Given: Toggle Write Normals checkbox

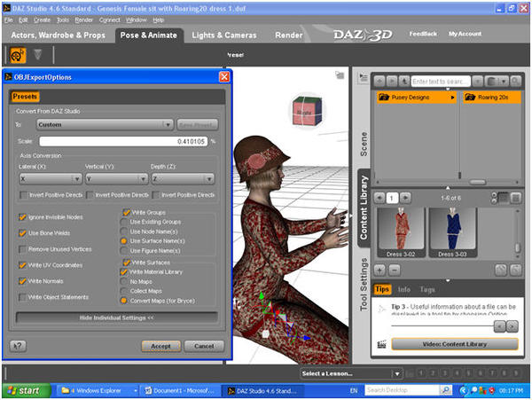Looking at the screenshot, I should click(22, 281).
